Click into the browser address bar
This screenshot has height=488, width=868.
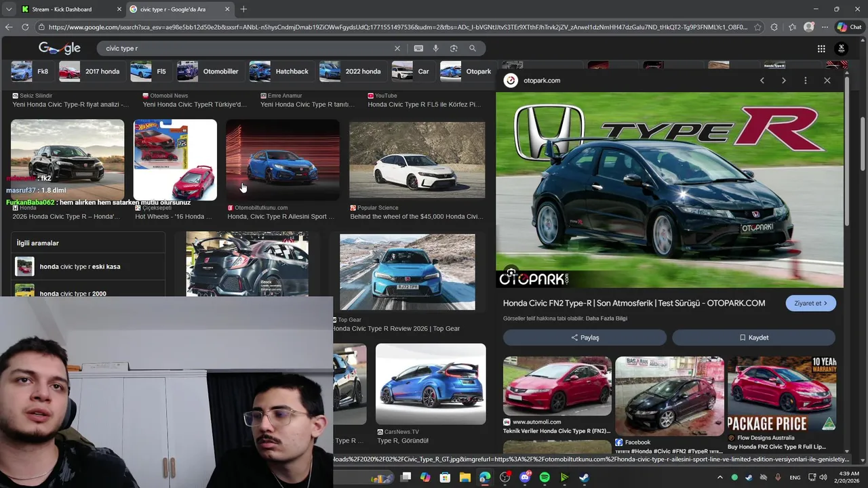397,27
